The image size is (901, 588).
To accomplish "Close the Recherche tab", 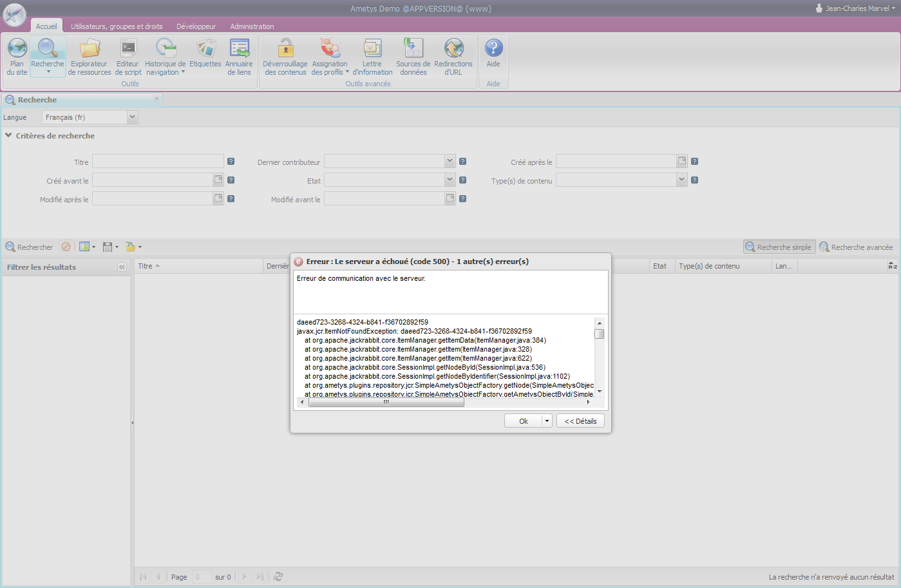I will pyautogui.click(x=156, y=99).
